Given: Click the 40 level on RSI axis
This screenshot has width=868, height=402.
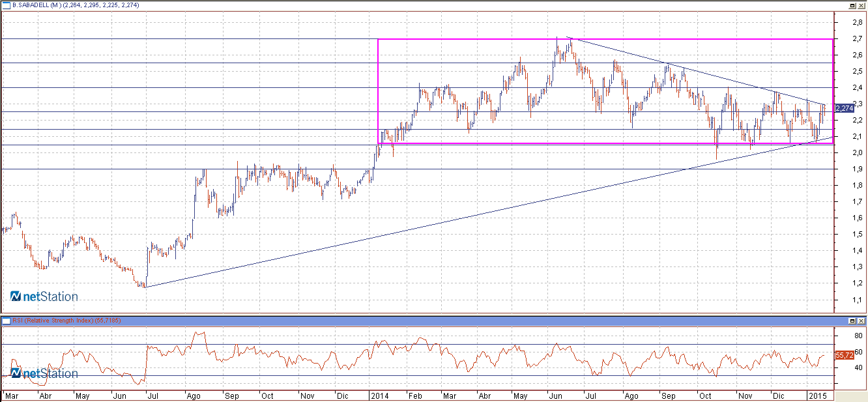Looking at the screenshot, I should pyautogui.click(x=858, y=367).
